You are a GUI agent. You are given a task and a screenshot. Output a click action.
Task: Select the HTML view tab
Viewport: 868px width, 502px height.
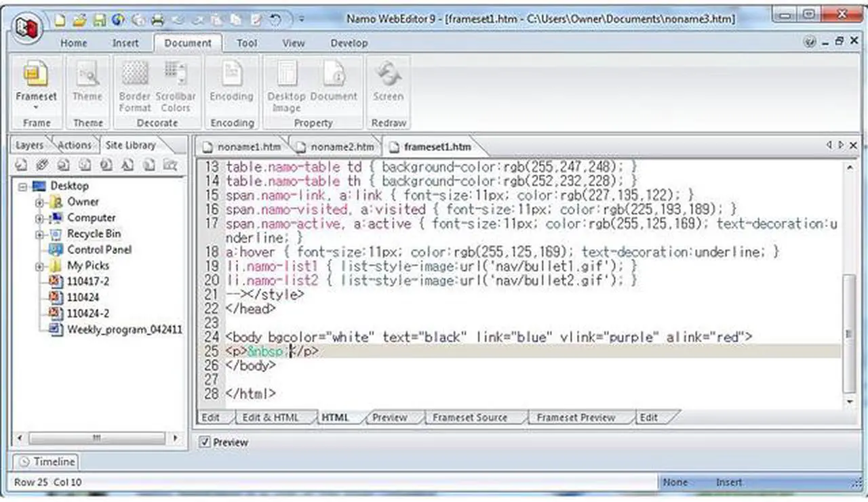[335, 417]
